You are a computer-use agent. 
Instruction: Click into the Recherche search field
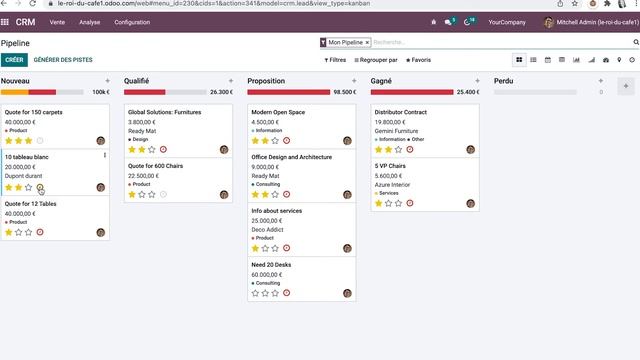click(501, 42)
